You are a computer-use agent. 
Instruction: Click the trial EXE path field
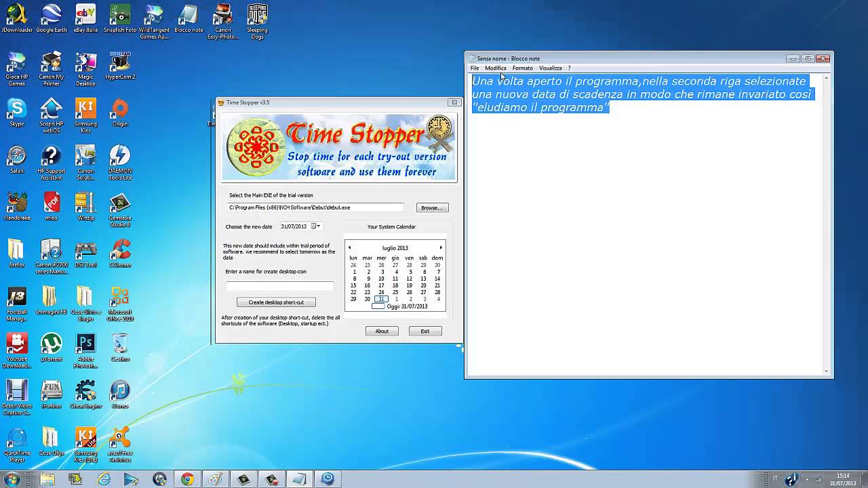click(315, 207)
